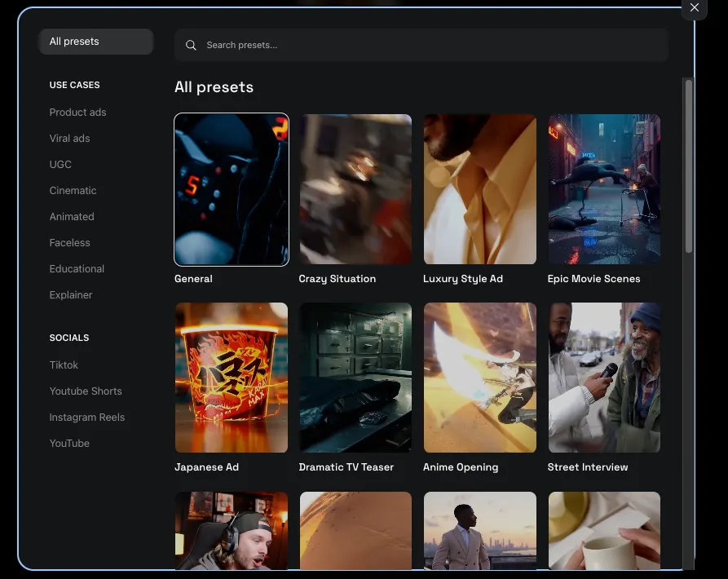
Task: Select the Animated category
Action: click(x=72, y=217)
